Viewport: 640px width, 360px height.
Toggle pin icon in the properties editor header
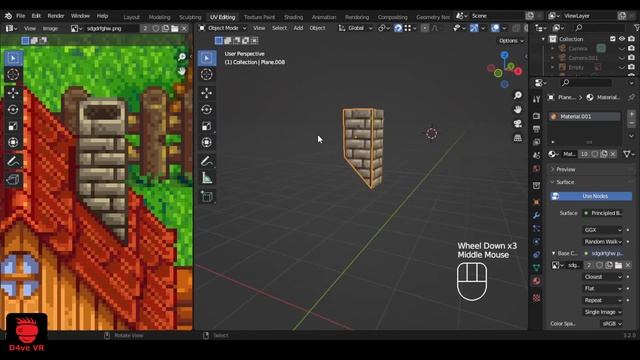pos(631,97)
